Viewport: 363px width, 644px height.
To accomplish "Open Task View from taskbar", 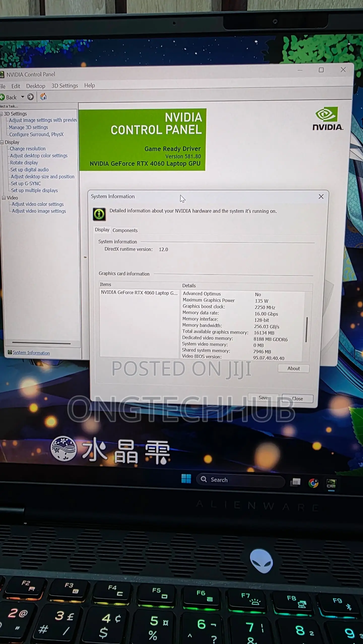I will (x=295, y=482).
